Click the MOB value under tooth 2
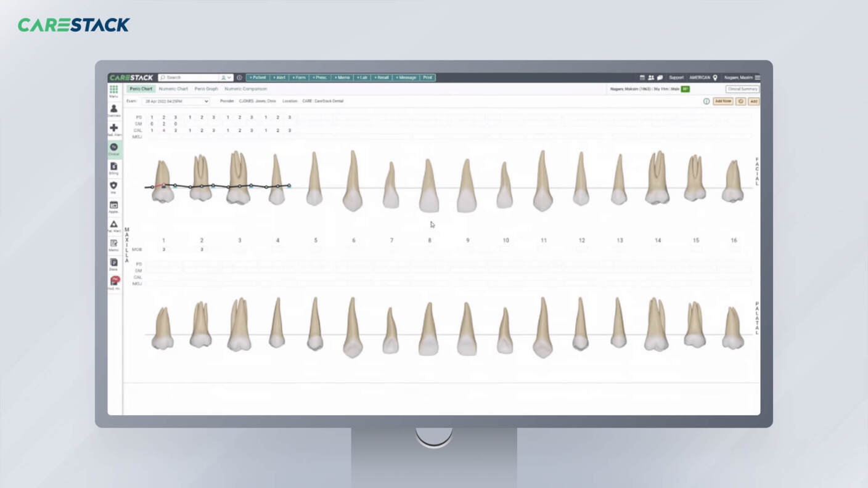The image size is (868, 488). click(x=202, y=250)
